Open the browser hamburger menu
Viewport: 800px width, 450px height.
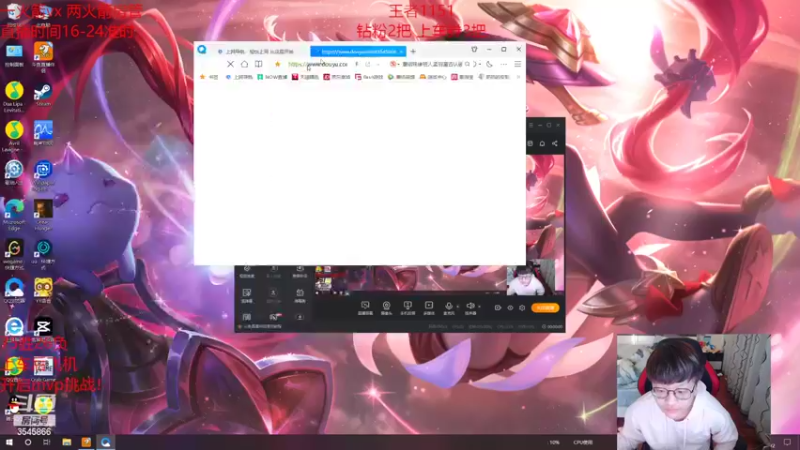(x=517, y=64)
